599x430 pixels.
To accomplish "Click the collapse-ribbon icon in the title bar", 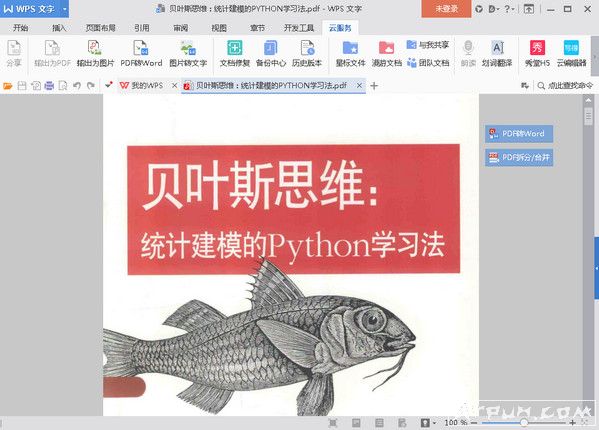I will point(529,9).
